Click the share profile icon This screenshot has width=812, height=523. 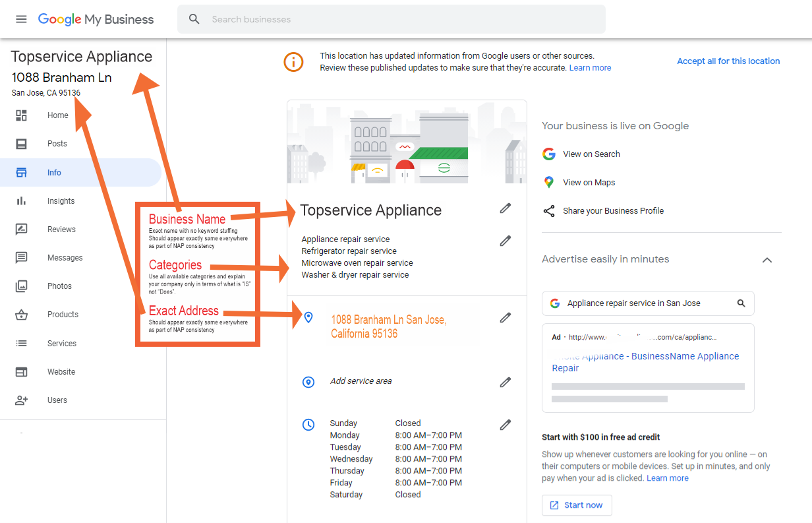click(x=549, y=211)
